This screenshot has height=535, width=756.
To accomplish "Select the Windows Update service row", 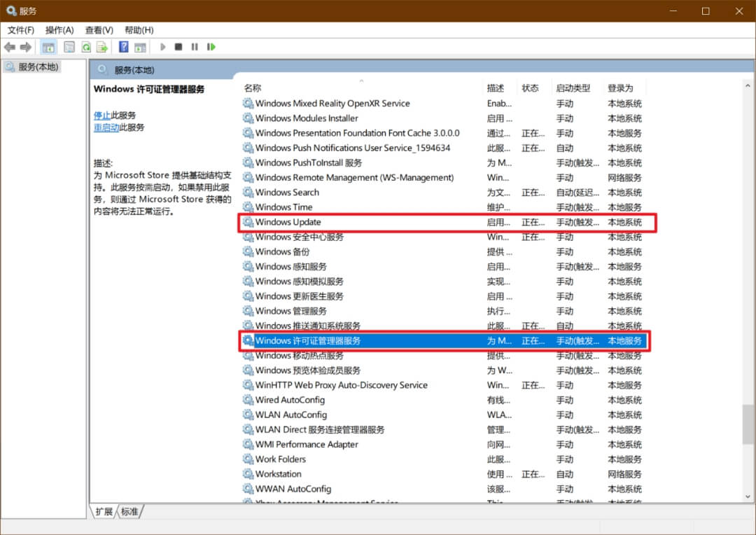I will (288, 222).
